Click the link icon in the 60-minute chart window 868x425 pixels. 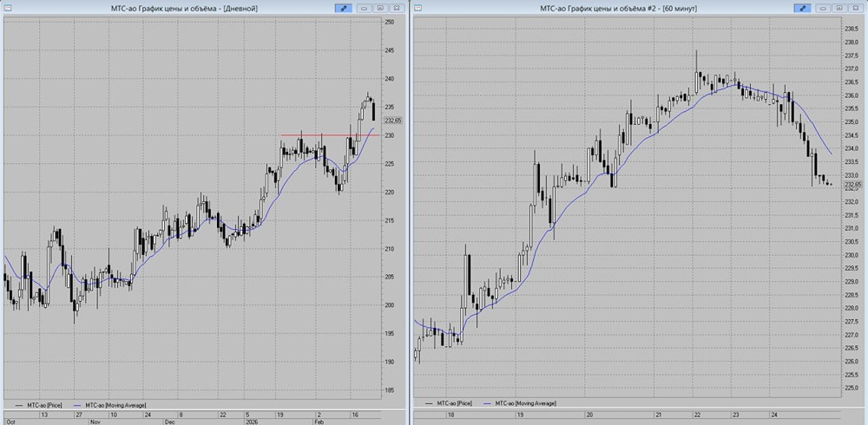point(802,9)
